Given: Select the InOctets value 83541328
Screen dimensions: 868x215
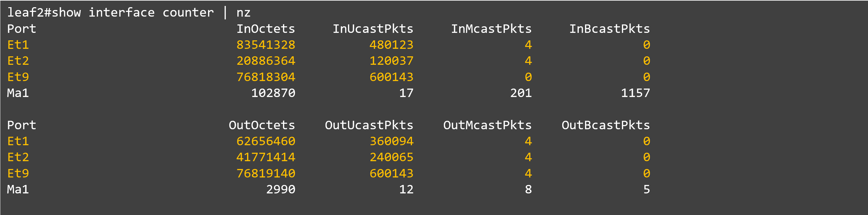Looking at the screenshot, I should tap(265, 45).
